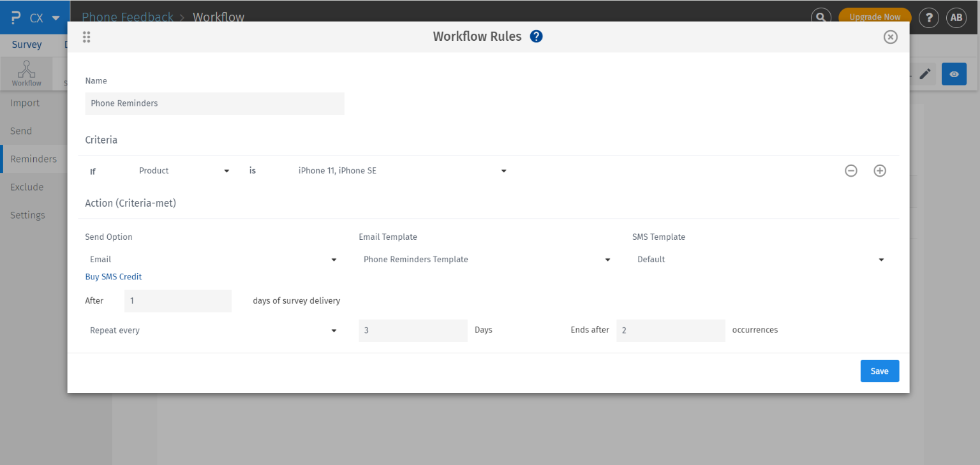980x465 pixels.
Task: Save the workflow rule
Action: click(879, 371)
